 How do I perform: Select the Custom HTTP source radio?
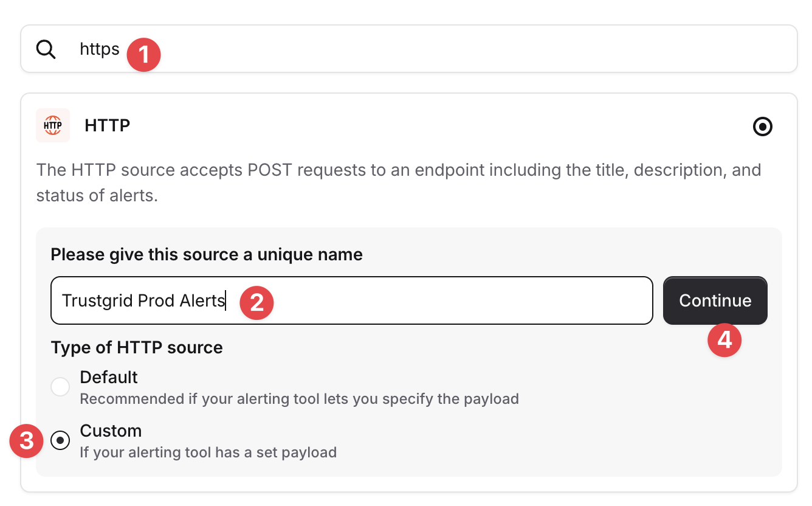pos(60,440)
